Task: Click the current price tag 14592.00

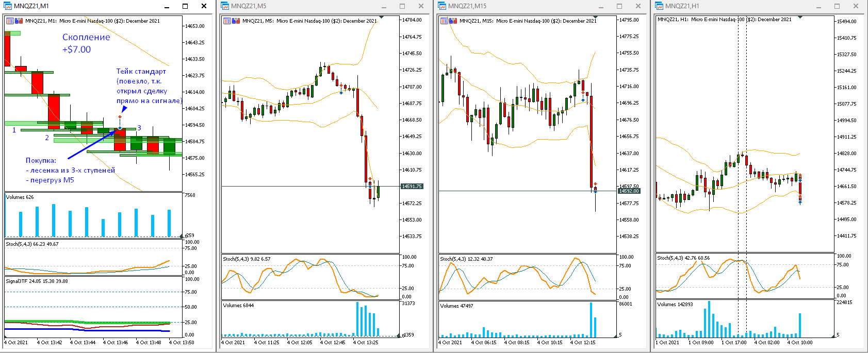Action: coord(629,191)
